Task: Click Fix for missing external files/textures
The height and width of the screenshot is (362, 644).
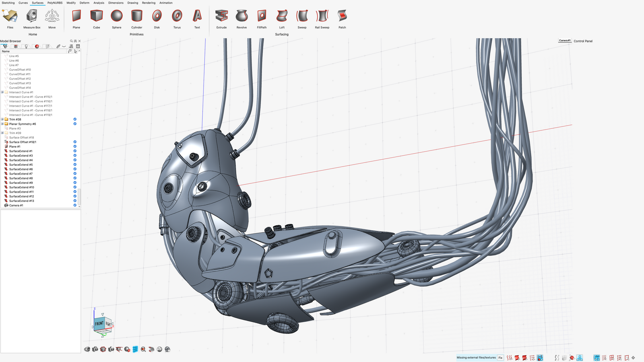Action: (500, 358)
